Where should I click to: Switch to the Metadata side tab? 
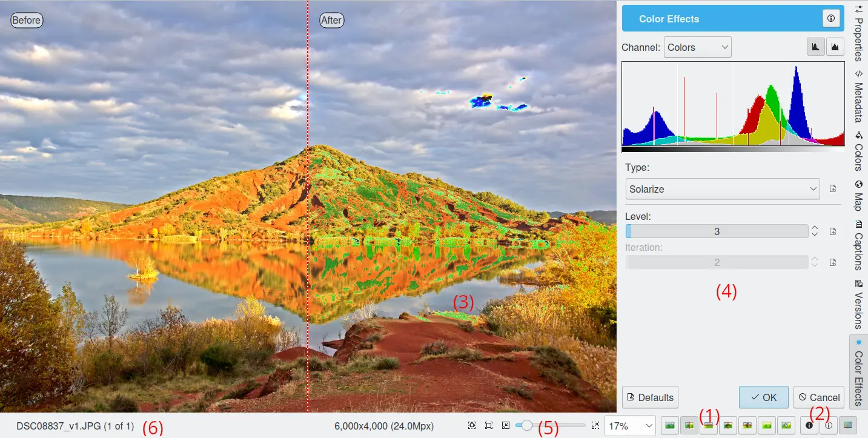[859, 96]
